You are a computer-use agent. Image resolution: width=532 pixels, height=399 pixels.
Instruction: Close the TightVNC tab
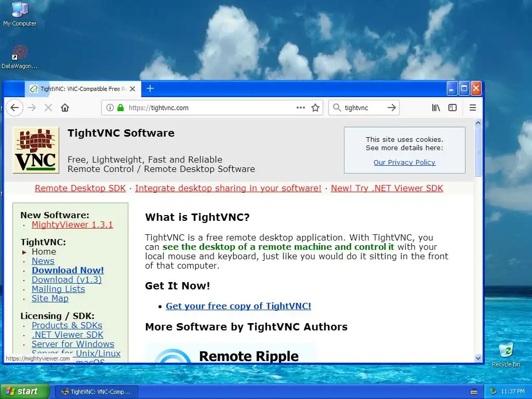click(x=132, y=89)
